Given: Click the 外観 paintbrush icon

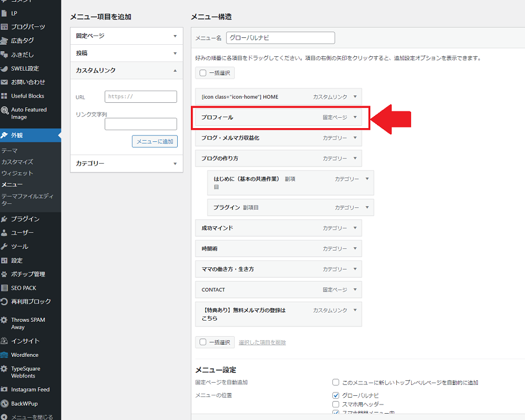Looking at the screenshot, I should (x=4, y=135).
